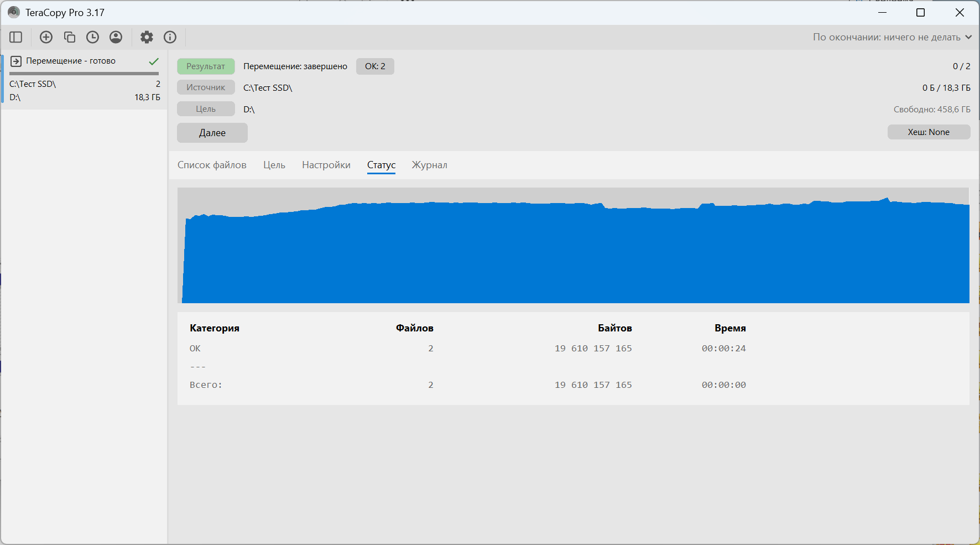Screen dimensions: 980x545
Task: Minimize the TeraCopy window
Action: (883, 12)
